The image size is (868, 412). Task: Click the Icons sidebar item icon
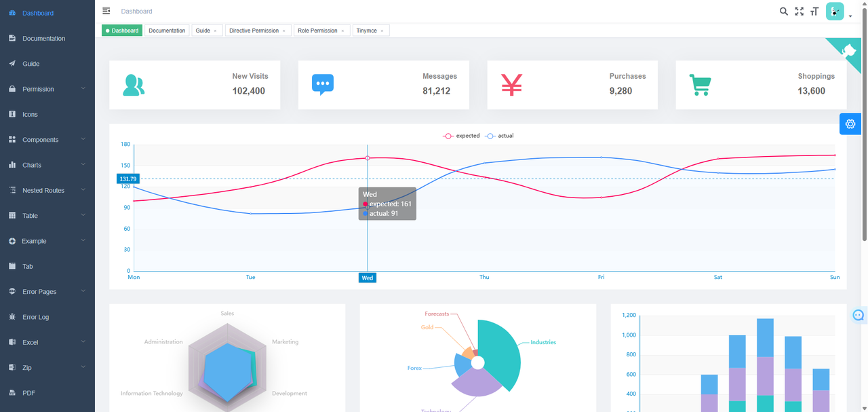pyautogui.click(x=12, y=114)
